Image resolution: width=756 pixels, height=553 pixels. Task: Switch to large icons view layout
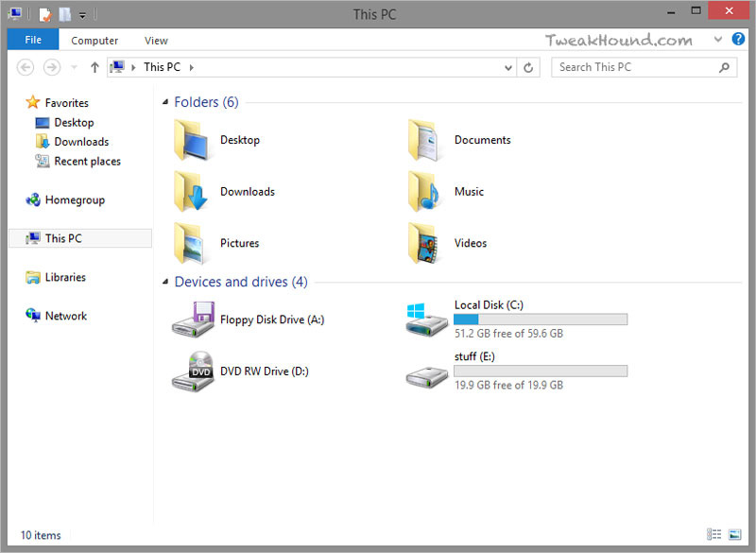734,535
